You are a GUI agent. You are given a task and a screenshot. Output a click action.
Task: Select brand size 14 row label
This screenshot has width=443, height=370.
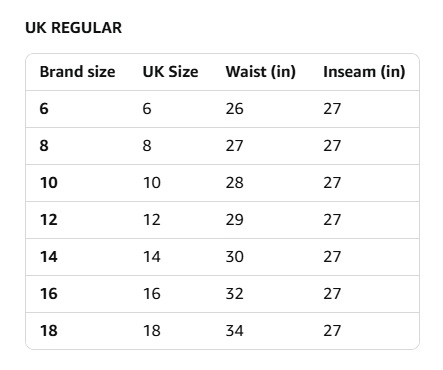(x=49, y=257)
